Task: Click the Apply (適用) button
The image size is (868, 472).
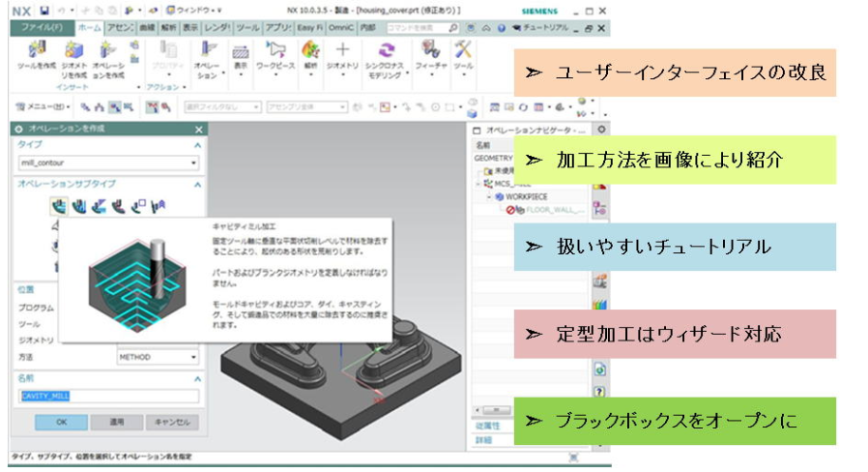Action: pos(117,422)
